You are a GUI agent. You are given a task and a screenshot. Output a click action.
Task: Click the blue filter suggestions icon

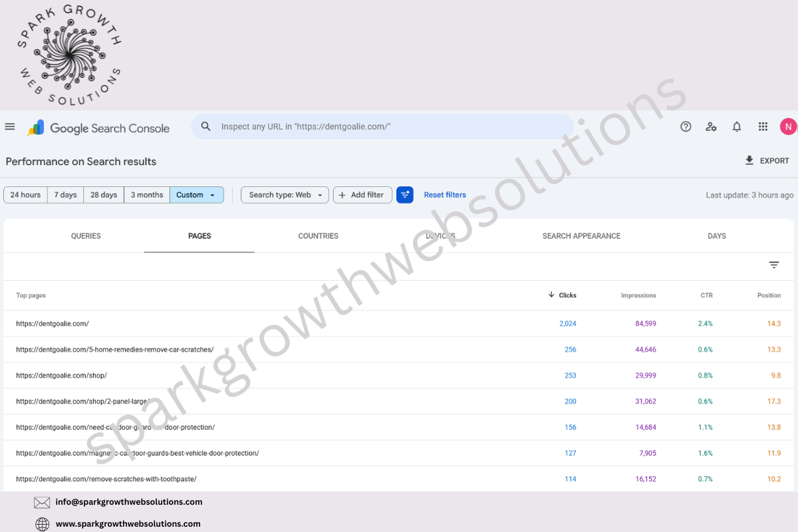click(x=405, y=195)
